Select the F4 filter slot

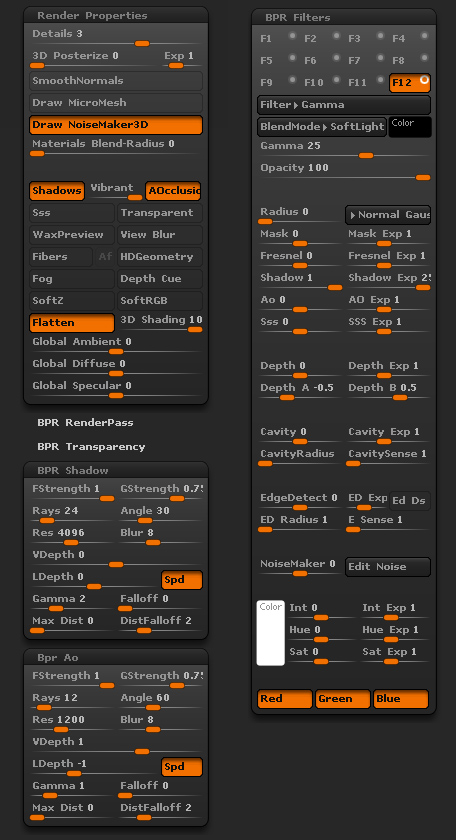point(410,39)
